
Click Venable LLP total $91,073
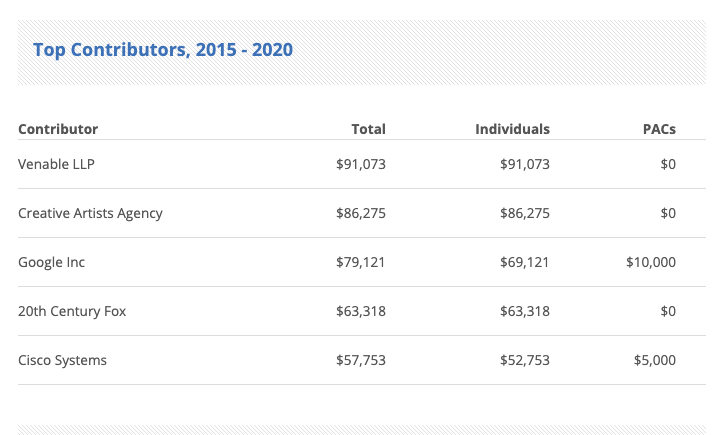(361, 164)
